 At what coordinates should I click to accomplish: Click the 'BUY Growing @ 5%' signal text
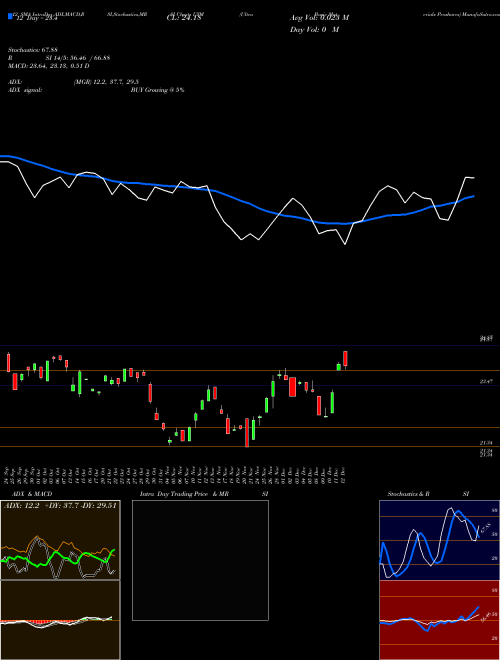tap(157, 90)
